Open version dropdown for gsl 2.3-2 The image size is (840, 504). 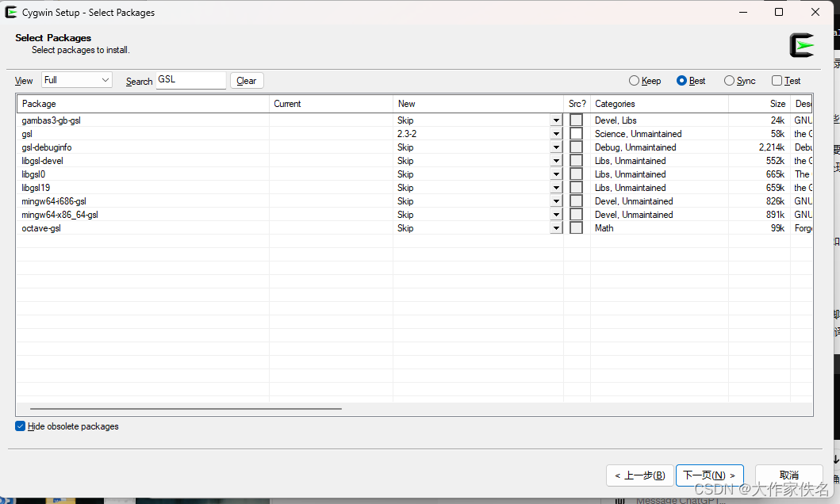tap(556, 134)
